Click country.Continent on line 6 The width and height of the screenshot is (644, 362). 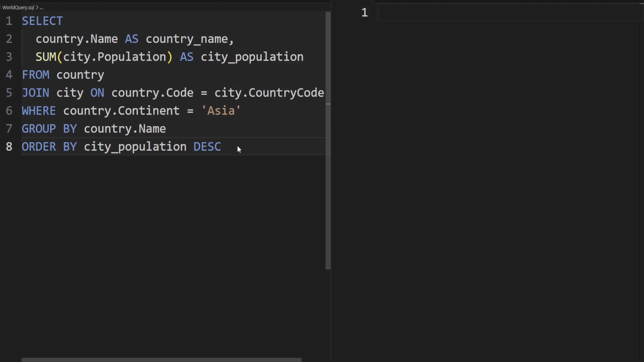point(121,111)
